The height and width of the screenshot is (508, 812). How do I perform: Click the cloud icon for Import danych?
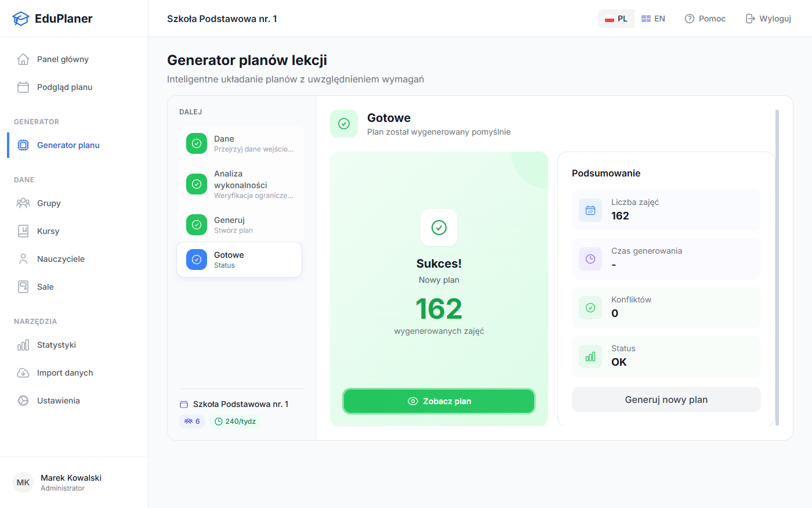[23, 373]
